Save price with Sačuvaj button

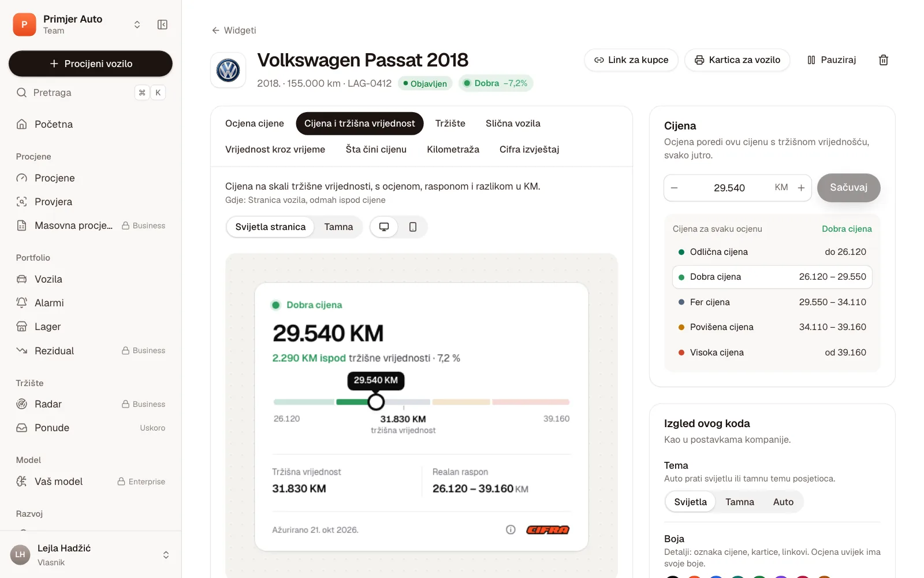tap(848, 188)
